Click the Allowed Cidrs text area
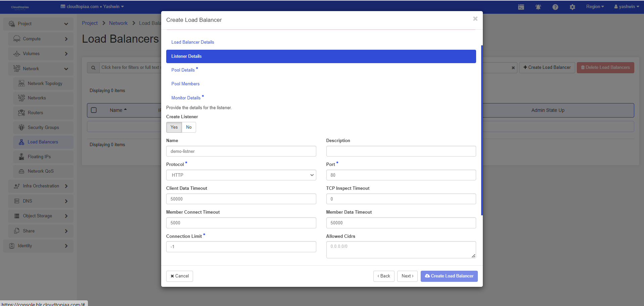Viewport: 644px width, 306px height. 401,250
